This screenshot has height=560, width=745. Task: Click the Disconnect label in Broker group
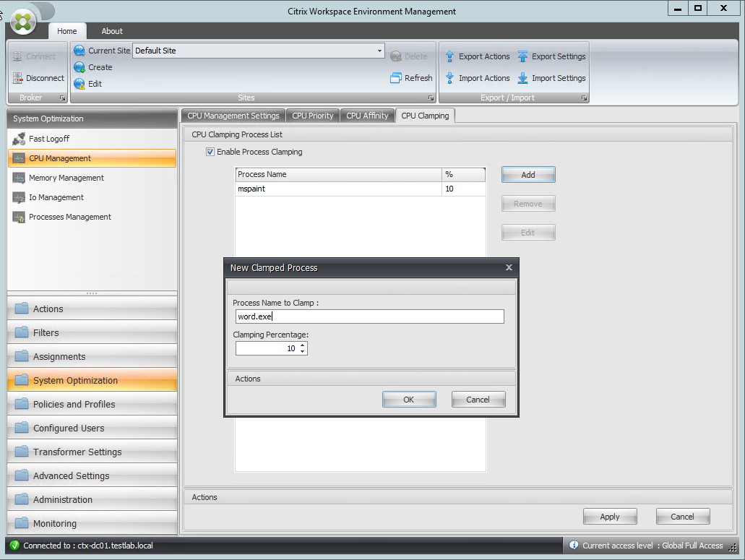(45, 78)
